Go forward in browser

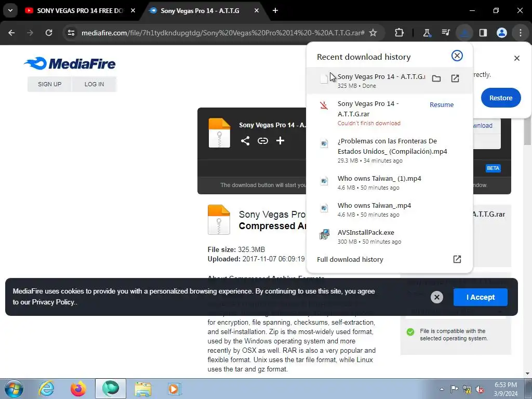[x=30, y=33]
